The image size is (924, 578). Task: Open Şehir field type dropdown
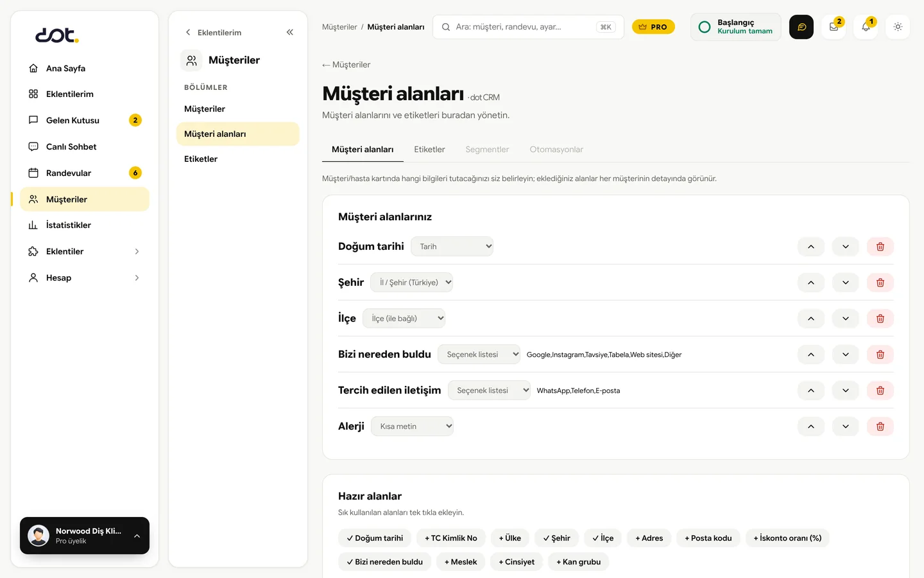(411, 283)
